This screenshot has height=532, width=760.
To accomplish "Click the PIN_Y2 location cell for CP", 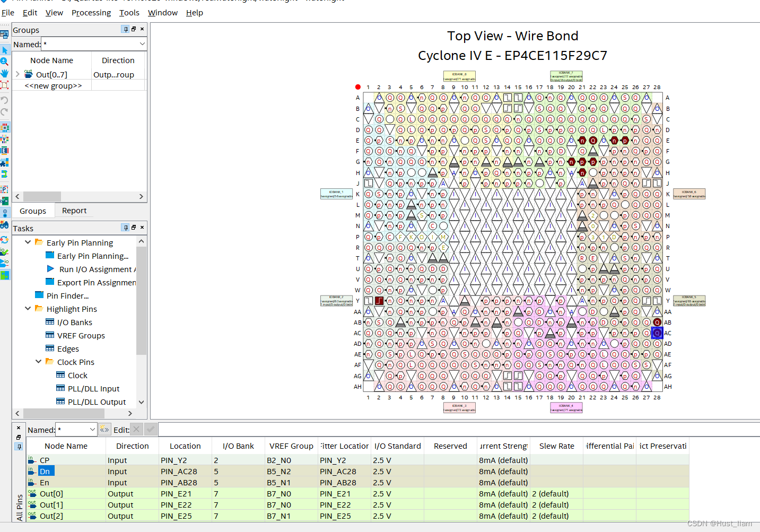I will pyautogui.click(x=185, y=460).
